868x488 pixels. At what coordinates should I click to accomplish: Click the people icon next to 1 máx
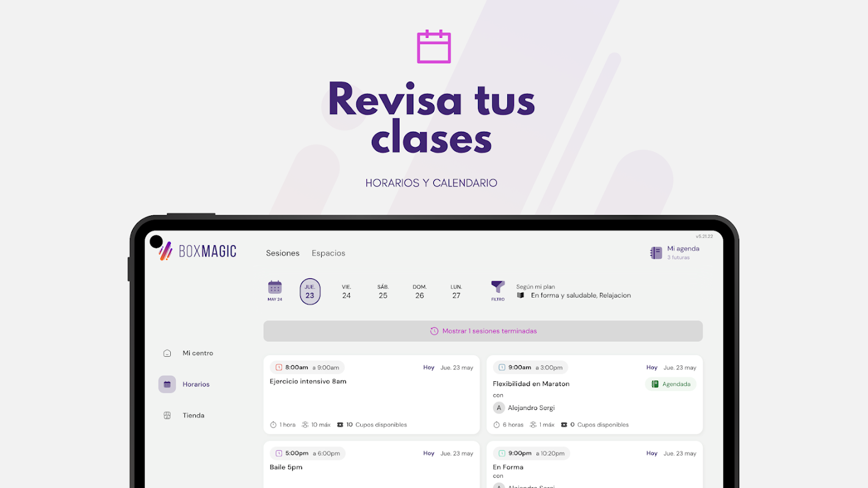point(533,425)
